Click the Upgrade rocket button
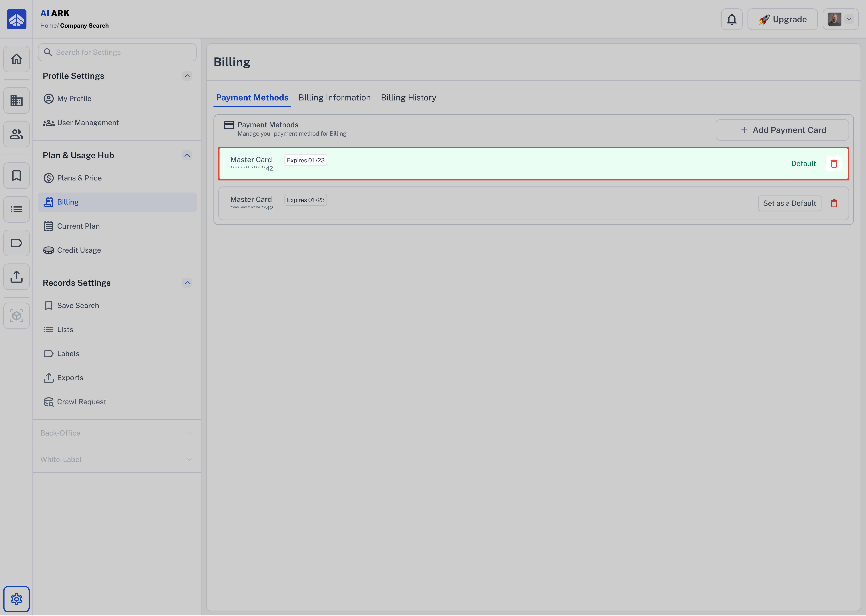Image resolution: width=866 pixels, height=616 pixels. pyautogui.click(x=783, y=19)
